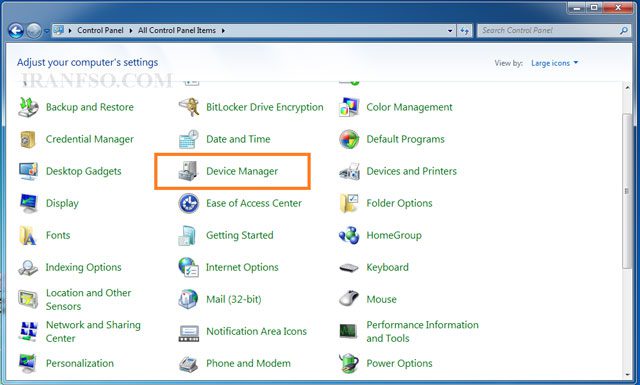
Task: Open the Keyboard link text
Action: click(387, 267)
